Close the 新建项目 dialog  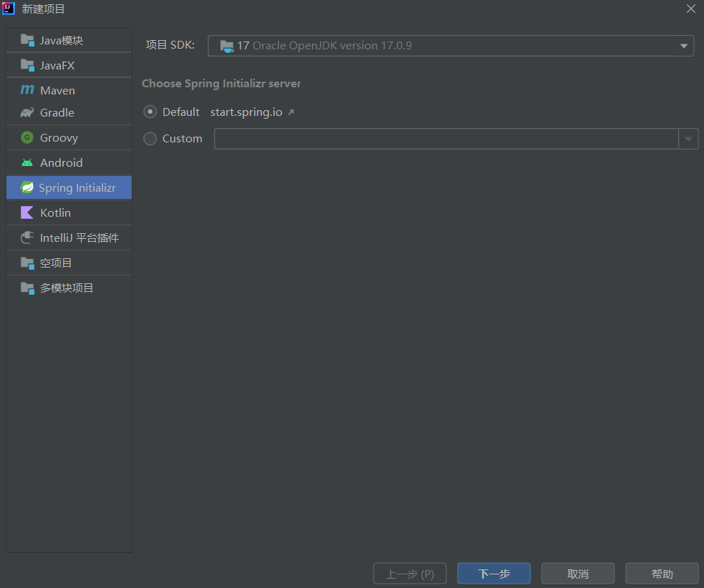691,9
